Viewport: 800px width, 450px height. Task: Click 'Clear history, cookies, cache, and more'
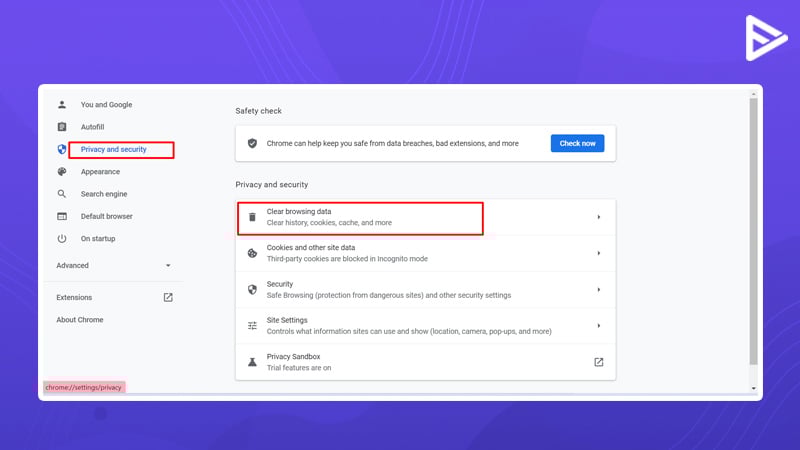(x=329, y=222)
